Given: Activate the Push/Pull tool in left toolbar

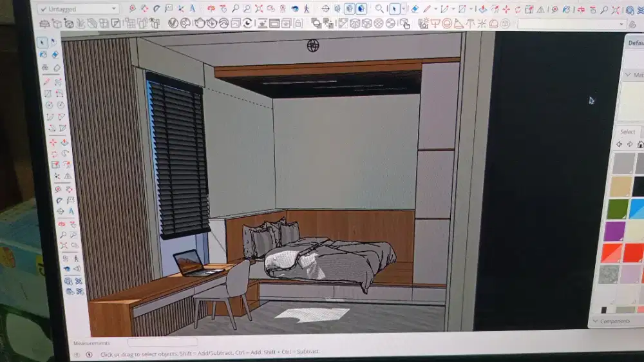Looking at the screenshot, I should (x=65, y=142).
